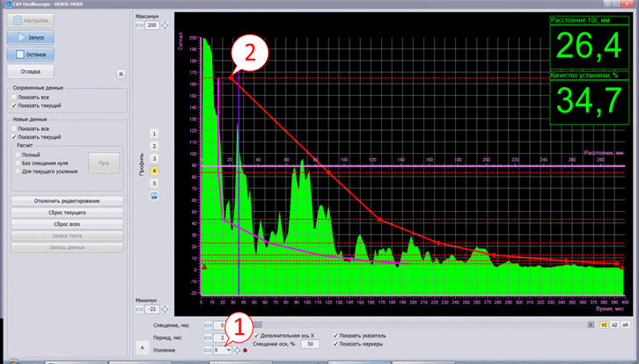Click Сброс всех button

click(x=66, y=224)
